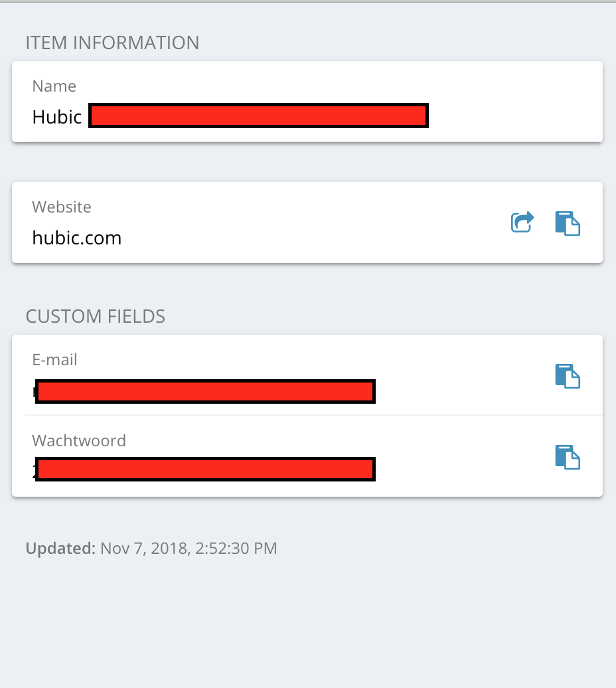Click the Website card white area
This screenshot has width=616, height=688.
[307, 222]
